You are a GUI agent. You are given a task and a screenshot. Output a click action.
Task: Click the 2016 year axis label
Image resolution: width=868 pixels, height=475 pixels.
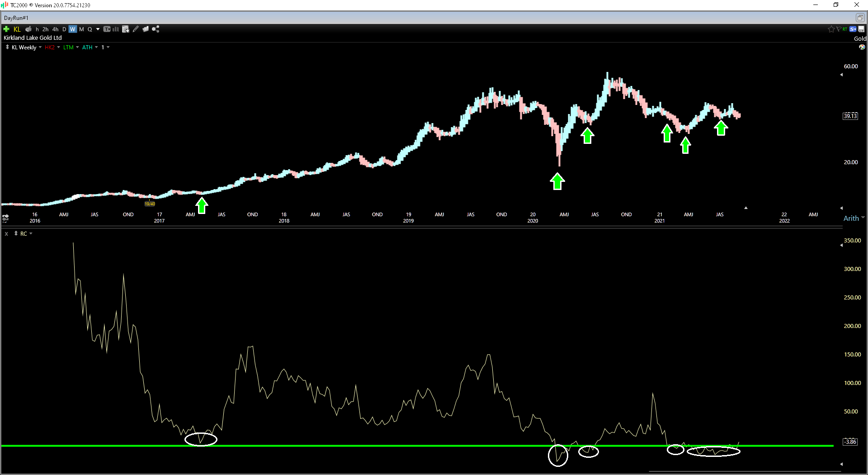(35, 221)
